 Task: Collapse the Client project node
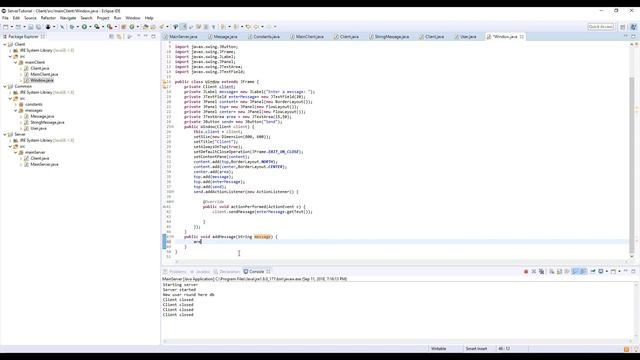pyautogui.click(x=5, y=44)
